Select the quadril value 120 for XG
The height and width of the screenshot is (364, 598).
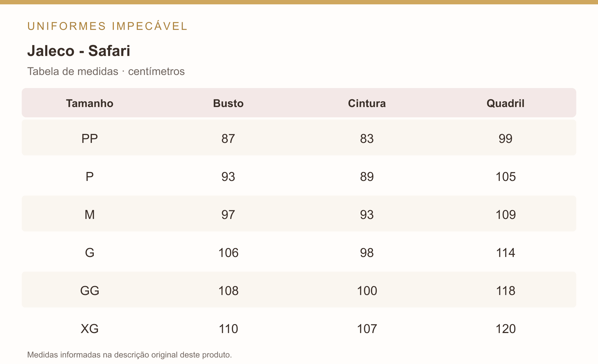click(x=506, y=329)
